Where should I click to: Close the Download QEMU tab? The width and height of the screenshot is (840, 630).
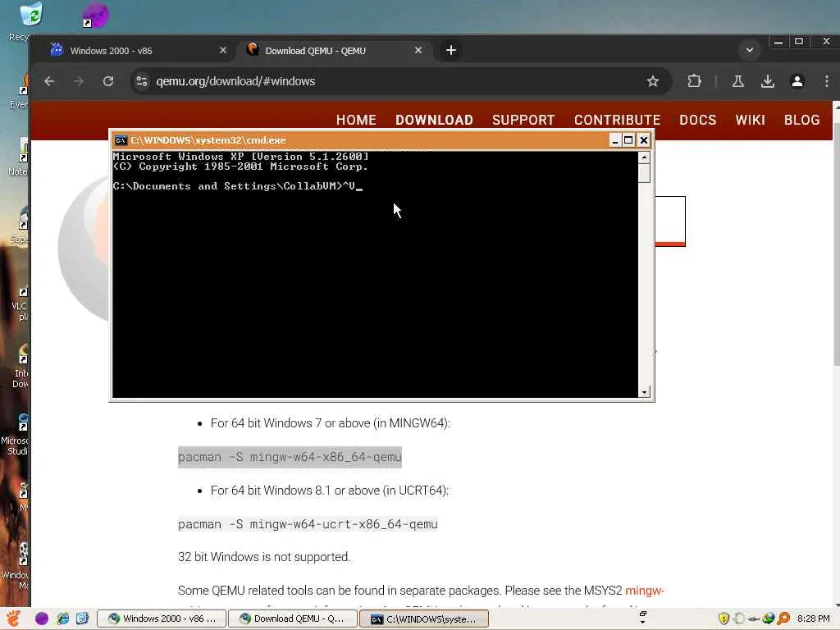tap(418, 50)
